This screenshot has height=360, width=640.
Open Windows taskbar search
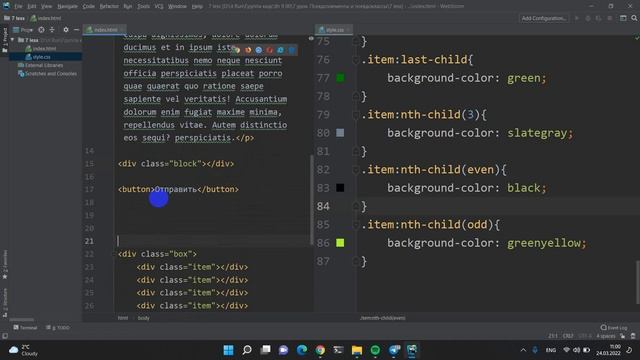[247, 350]
